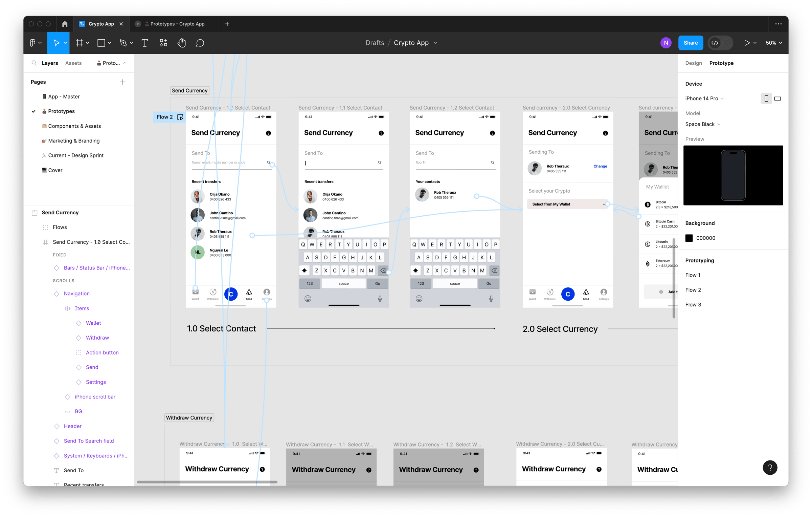Select the Comment tool

200,43
